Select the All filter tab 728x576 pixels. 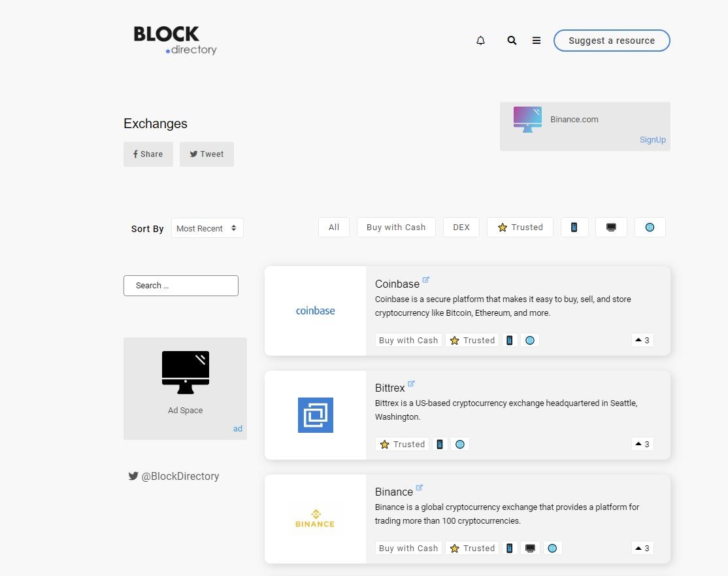tap(333, 227)
